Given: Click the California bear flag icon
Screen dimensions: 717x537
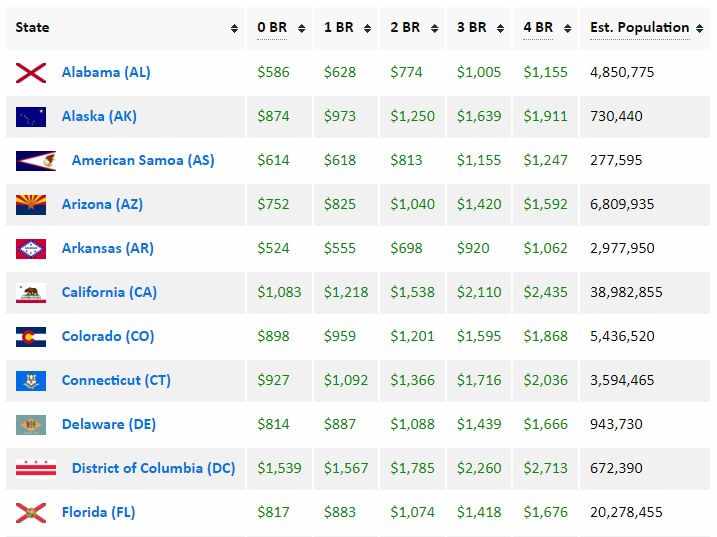Looking at the screenshot, I should point(31,292).
